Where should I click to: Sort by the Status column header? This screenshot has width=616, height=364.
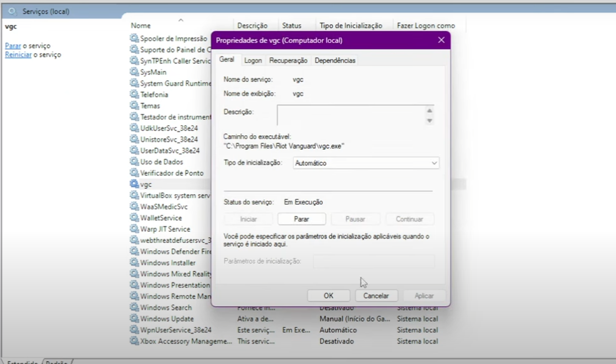pyautogui.click(x=292, y=26)
